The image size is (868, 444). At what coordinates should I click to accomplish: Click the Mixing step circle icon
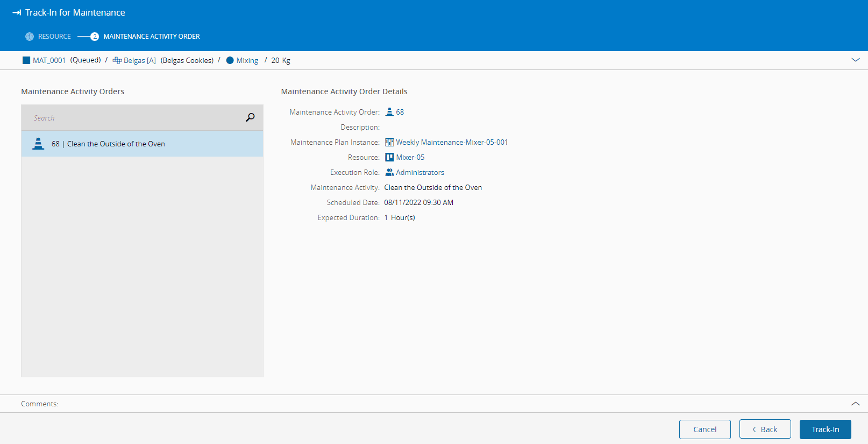click(230, 60)
